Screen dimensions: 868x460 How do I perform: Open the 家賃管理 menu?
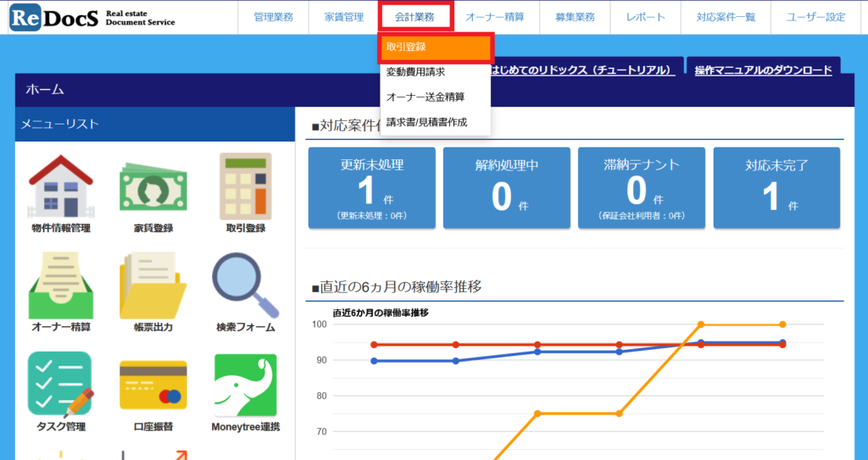(x=344, y=17)
